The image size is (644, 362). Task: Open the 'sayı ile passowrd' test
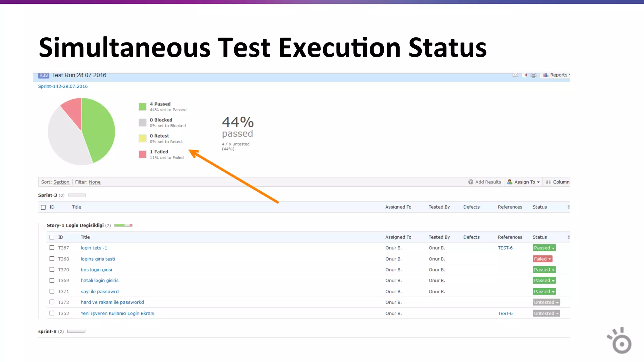99,292
